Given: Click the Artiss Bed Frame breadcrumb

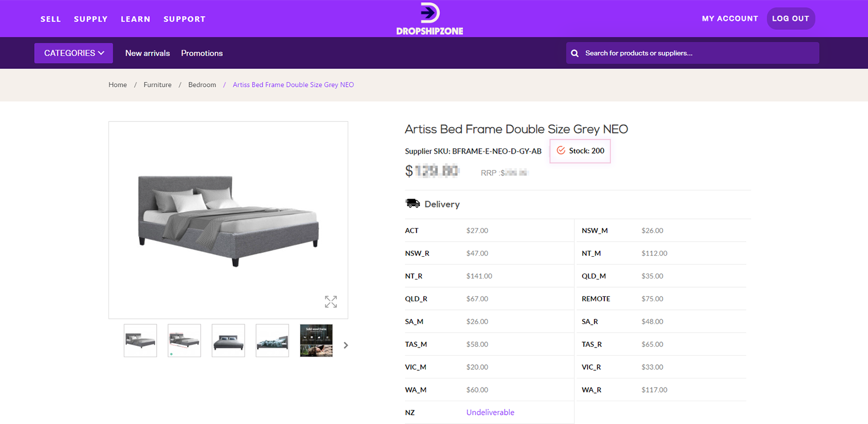Looking at the screenshot, I should [293, 85].
